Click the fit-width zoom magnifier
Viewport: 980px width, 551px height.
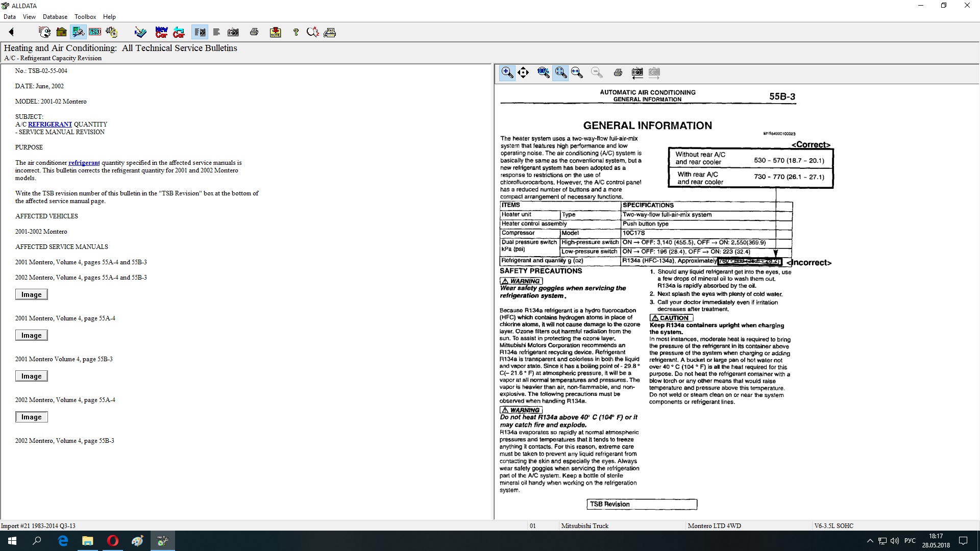pyautogui.click(x=577, y=72)
